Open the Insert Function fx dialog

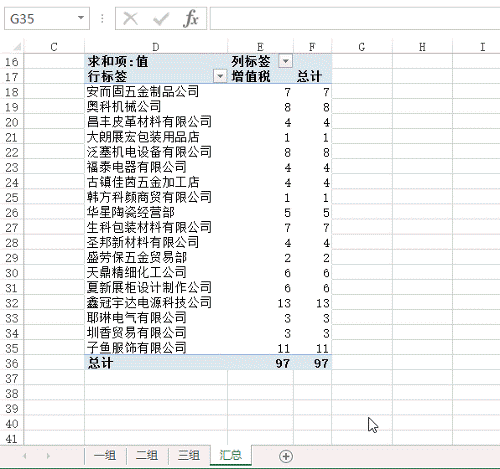click(x=191, y=18)
